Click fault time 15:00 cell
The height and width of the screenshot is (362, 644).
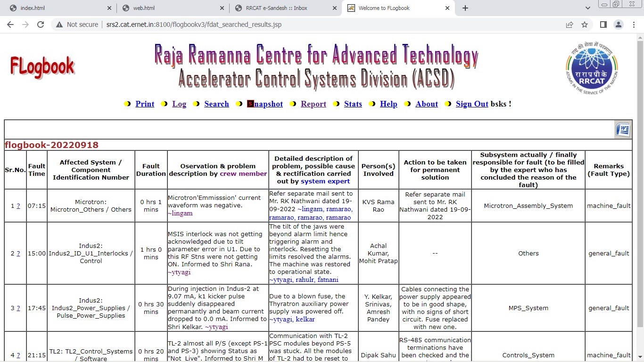(37, 254)
